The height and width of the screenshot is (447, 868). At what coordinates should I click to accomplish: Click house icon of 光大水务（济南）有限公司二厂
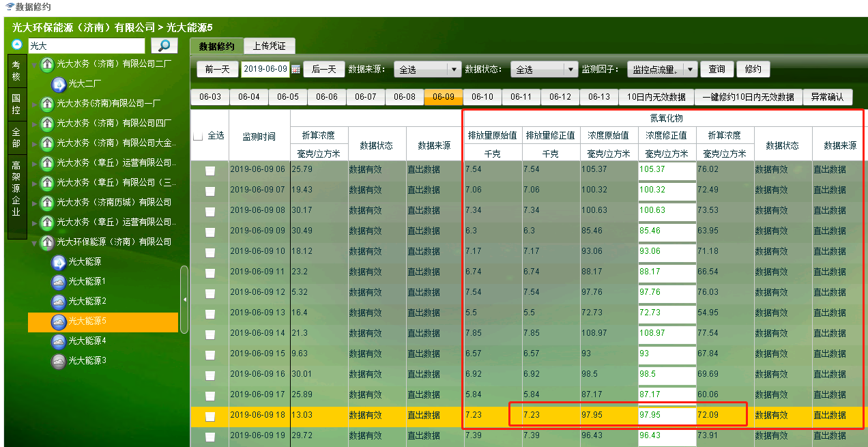point(47,64)
